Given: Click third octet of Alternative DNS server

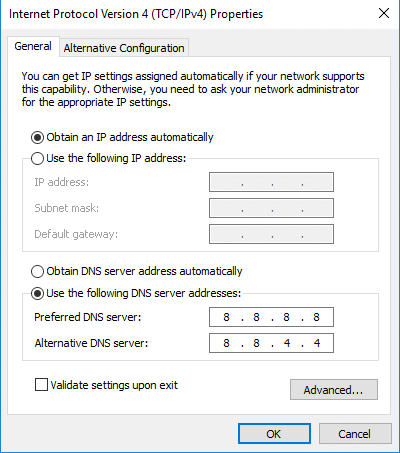Looking at the screenshot, I should coord(287,343).
